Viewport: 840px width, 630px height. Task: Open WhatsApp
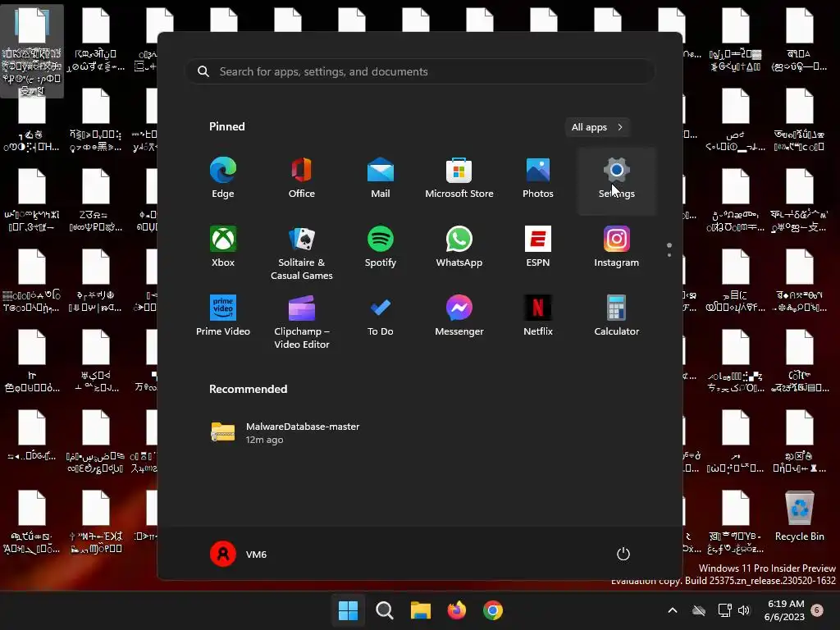click(459, 248)
